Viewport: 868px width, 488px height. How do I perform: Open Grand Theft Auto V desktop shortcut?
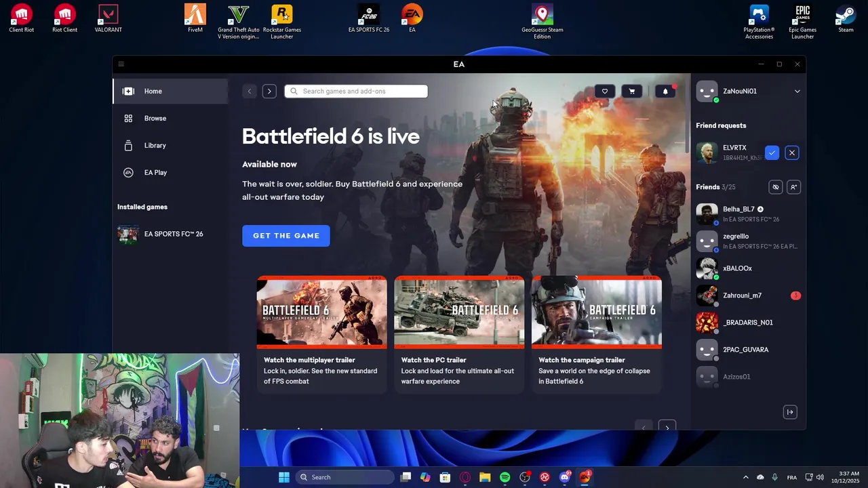[x=239, y=22]
